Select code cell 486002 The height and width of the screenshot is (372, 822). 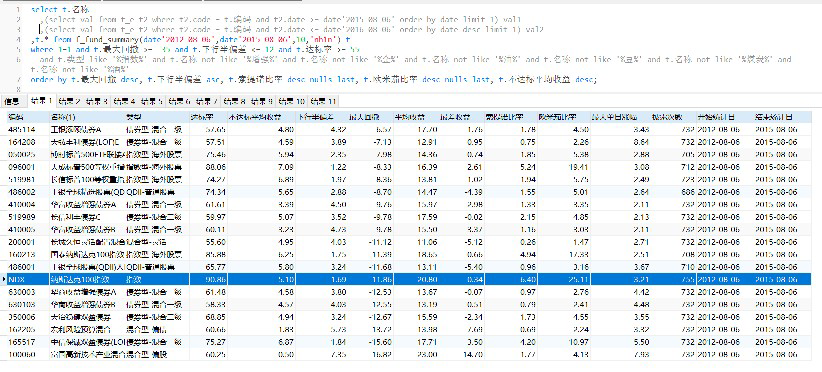(x=27, y=192)
